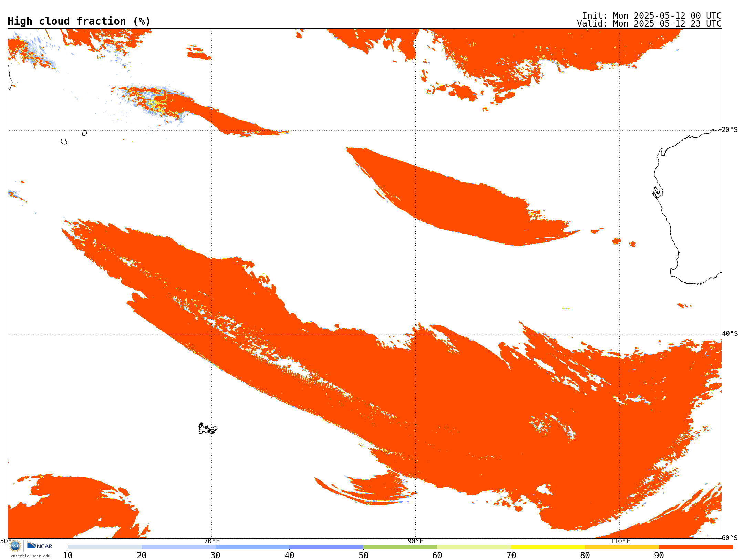Viewport: 744px width, 560px height.
Task: Click the colorbar tick label 90
Action: [x=659, y=555]
